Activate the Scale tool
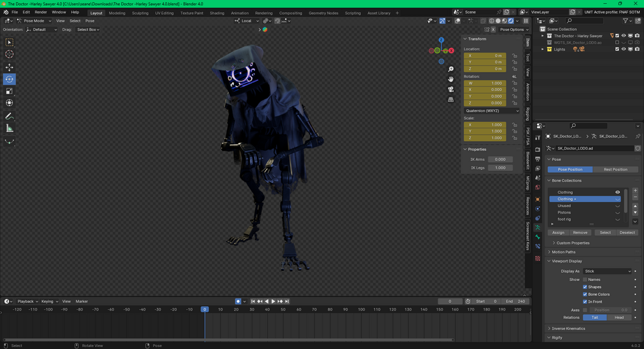 [x=9, y=91]
